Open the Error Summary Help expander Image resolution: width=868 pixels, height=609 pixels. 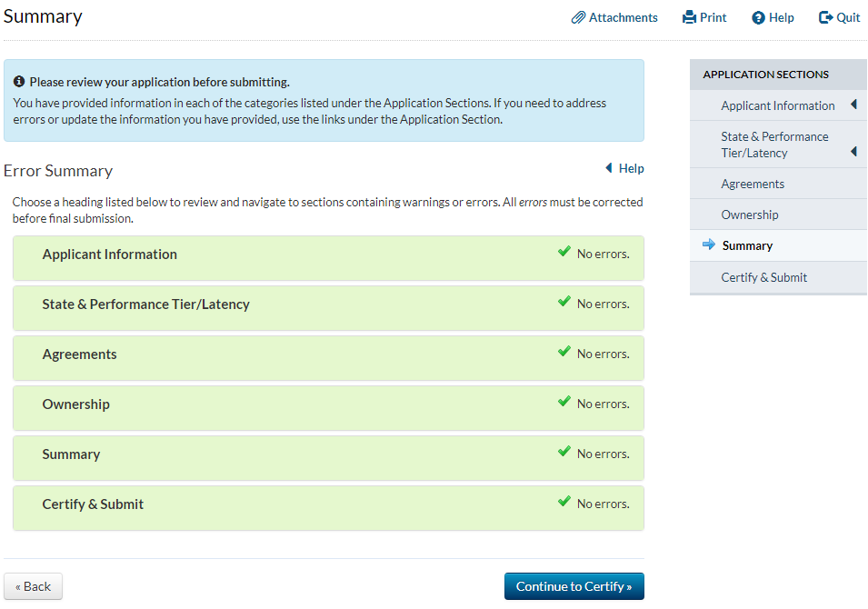[x=624, y=168]
